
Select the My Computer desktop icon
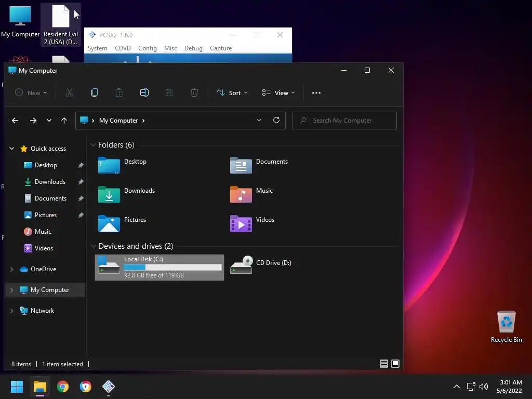pos(20,22)
